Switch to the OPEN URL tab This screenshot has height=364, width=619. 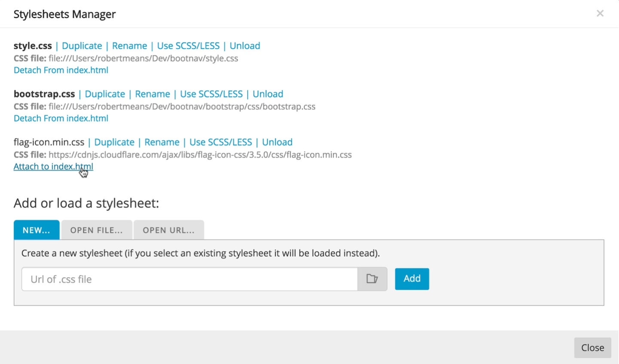169,230
